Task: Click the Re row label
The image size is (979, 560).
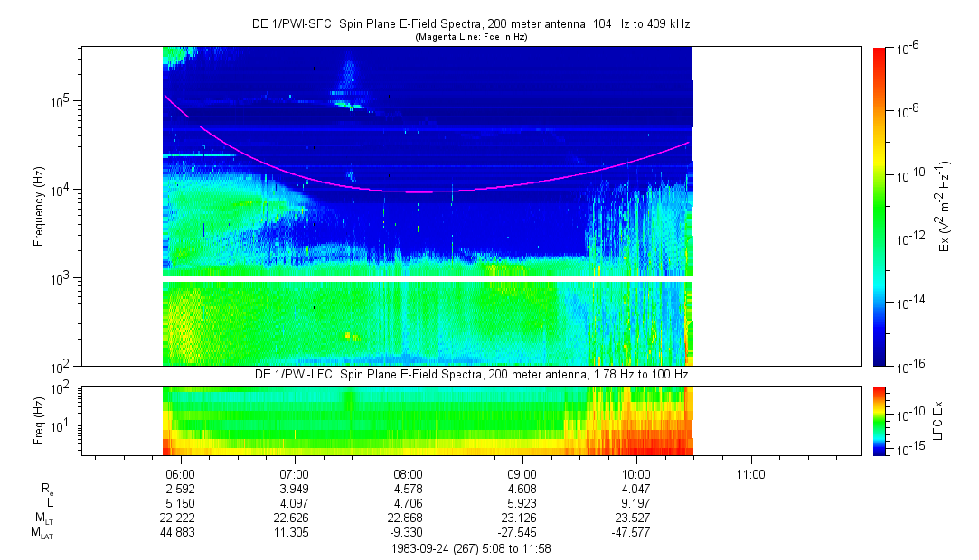Action: (x=47, y=490)
